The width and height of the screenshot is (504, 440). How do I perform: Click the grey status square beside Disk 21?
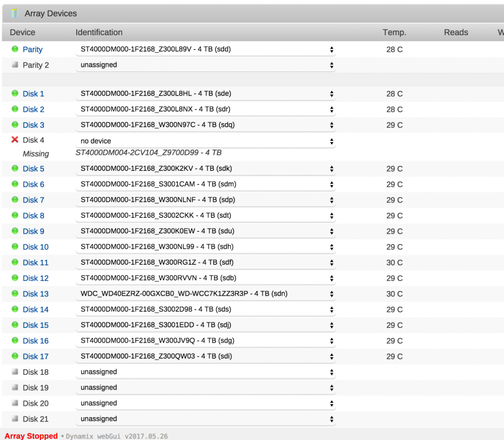15,418
